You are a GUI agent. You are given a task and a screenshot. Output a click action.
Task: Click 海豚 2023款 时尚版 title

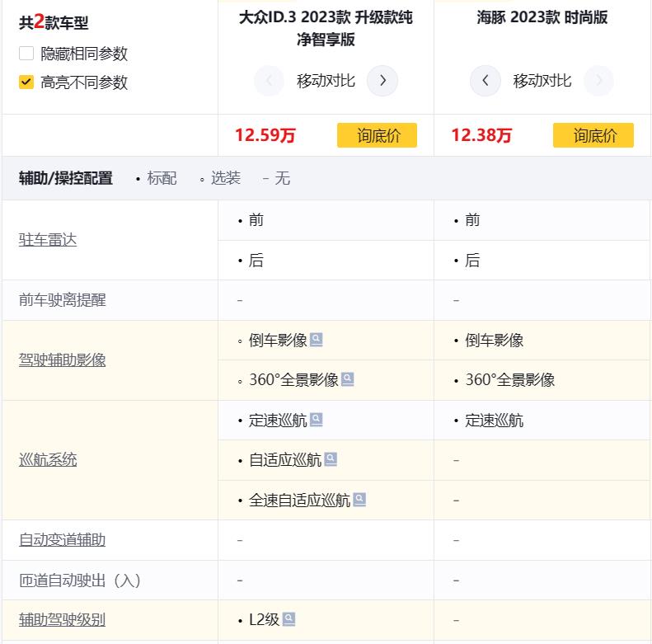point(542,17)
